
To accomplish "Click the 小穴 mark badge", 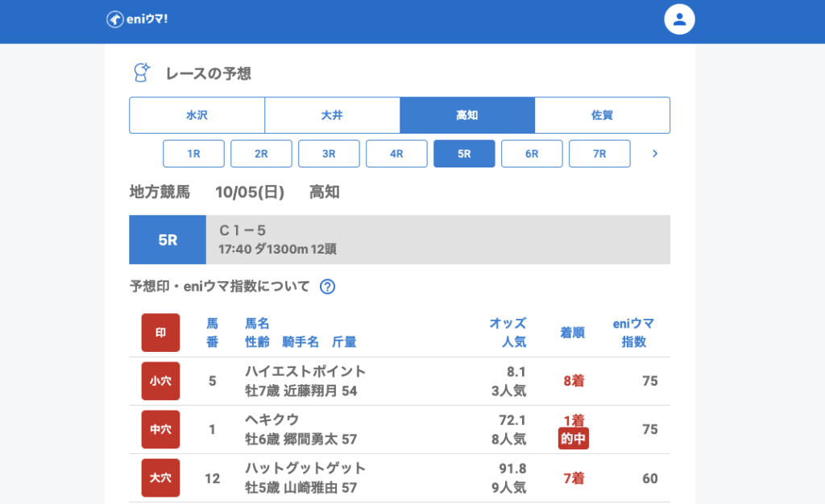I will [x=160, y=382].
